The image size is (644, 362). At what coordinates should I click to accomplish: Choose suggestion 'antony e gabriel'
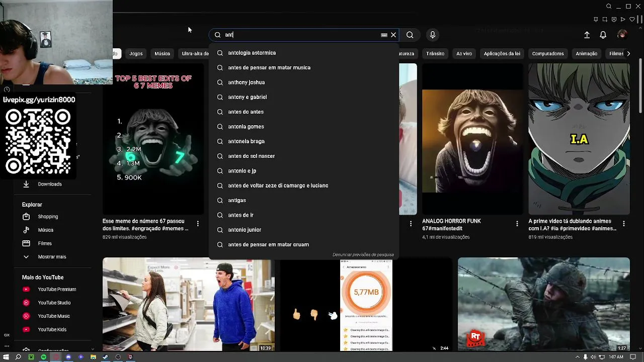[304, 97]
